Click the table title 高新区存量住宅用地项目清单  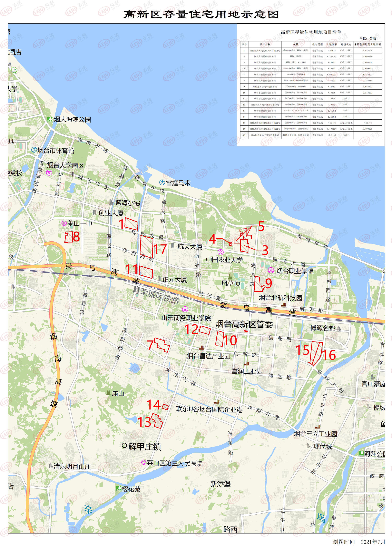point(311,32)
